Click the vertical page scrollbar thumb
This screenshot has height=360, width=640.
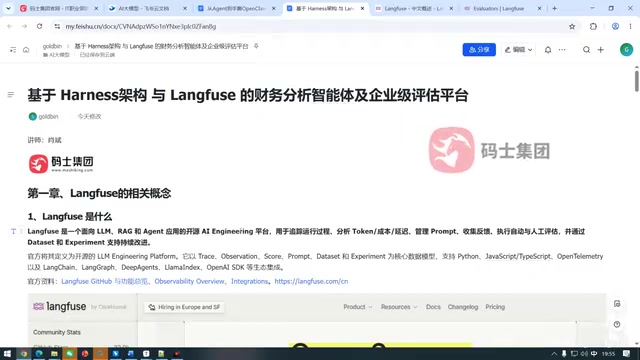(636, 80)
